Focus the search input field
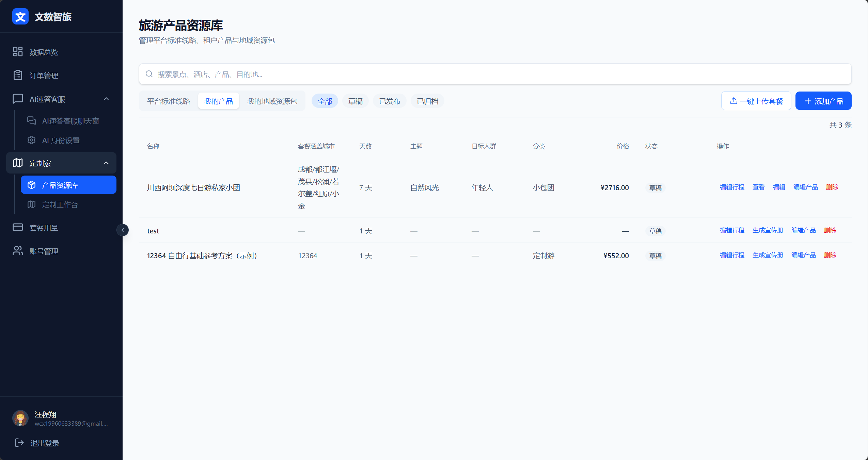The height and width of the screenshot is (460, 868). tap(495, 74)
